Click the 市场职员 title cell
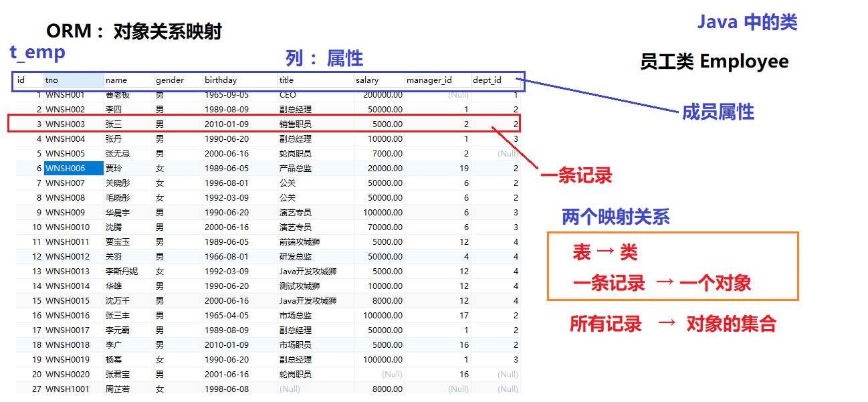 coord(315,344)
